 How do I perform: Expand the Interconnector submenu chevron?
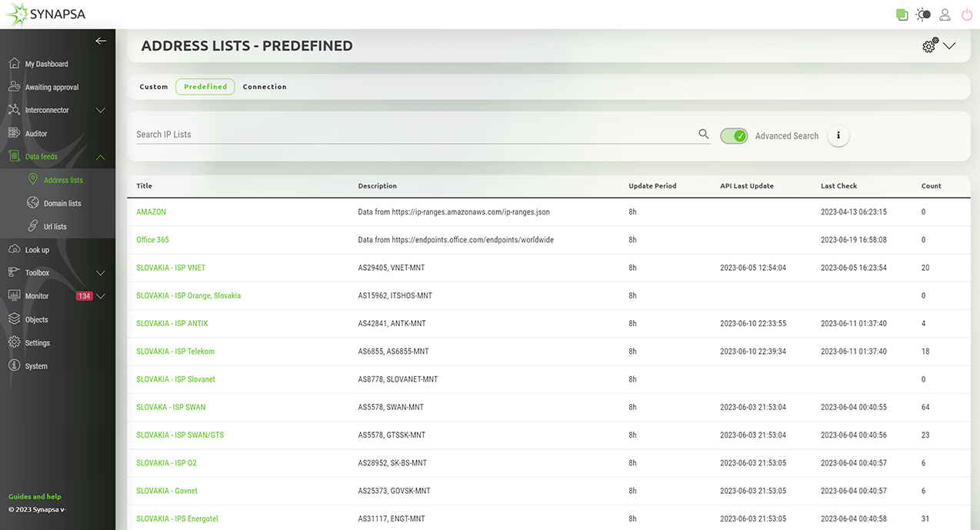[x=101, y=110]
